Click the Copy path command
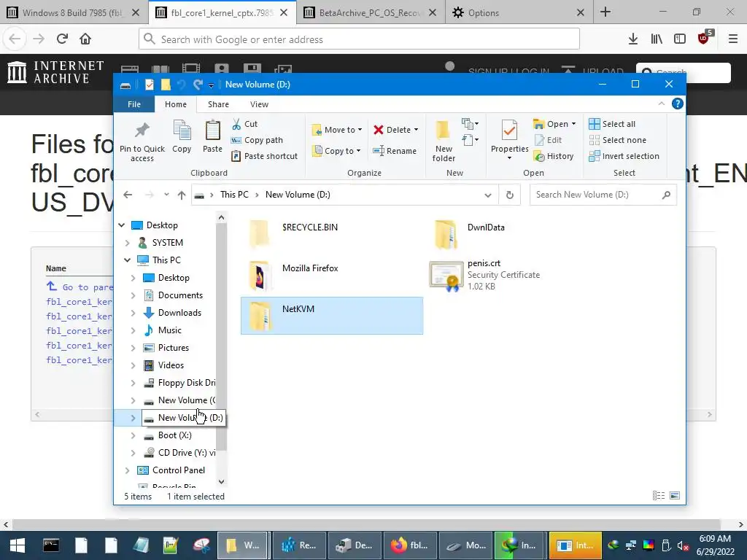The width and height of the screenshot is (747, 560). coord(257,140)
